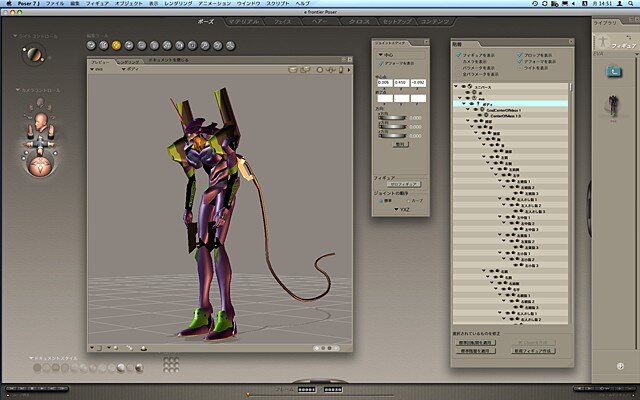Click the round icon at library bottom
Viewport: 640px width, 400px height.
click(620, 366)
